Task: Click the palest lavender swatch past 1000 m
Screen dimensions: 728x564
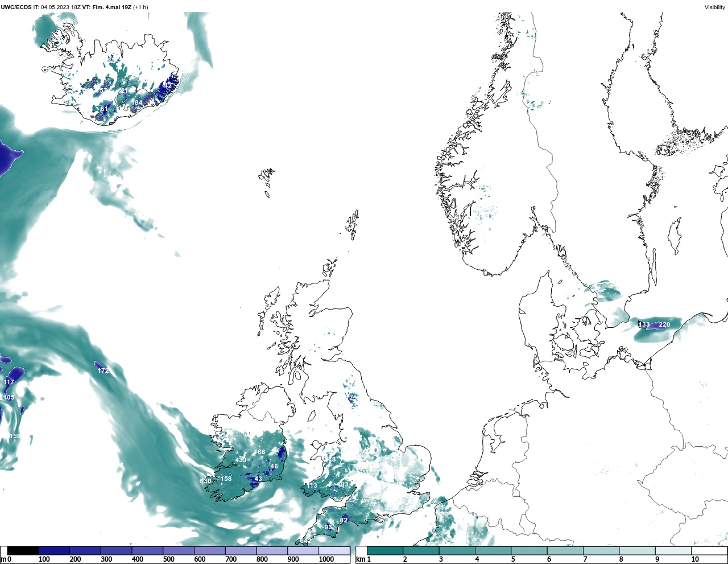Action: (334, 551)
